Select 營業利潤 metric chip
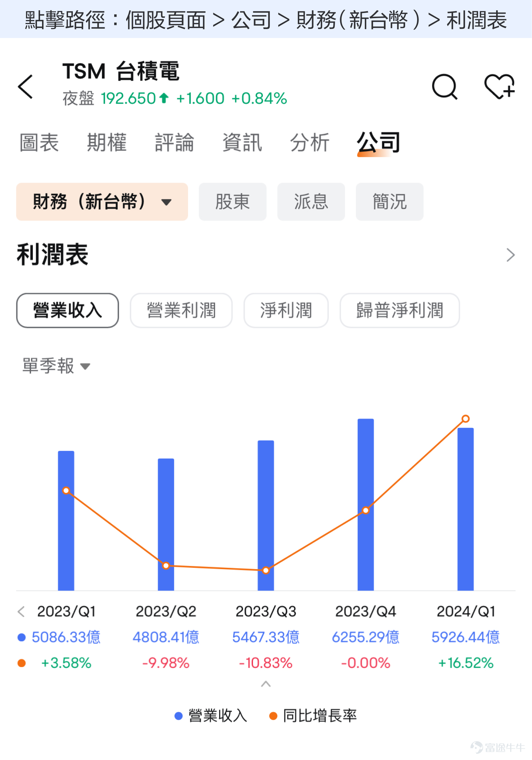Screen dimensions: 532x760 [181, 310]
